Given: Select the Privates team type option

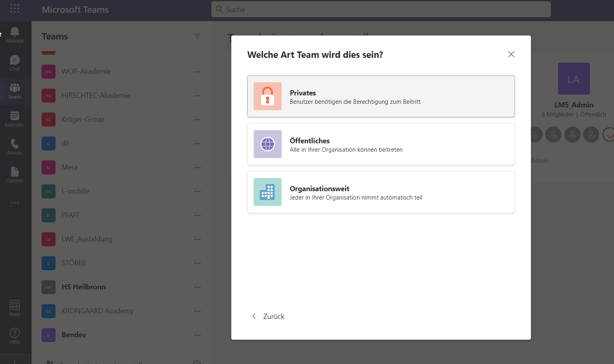Looking at the screenshot, I should (x=381, y=97).
